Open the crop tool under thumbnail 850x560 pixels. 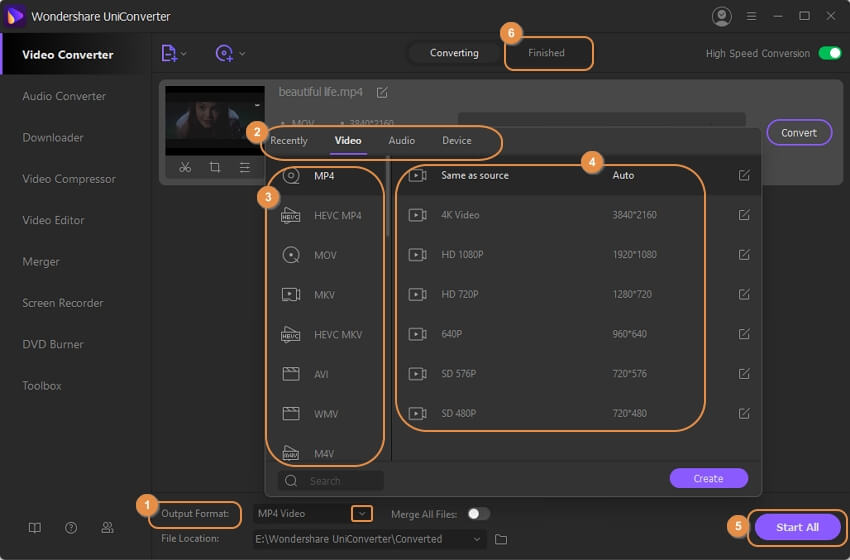(x=215, y=167)
